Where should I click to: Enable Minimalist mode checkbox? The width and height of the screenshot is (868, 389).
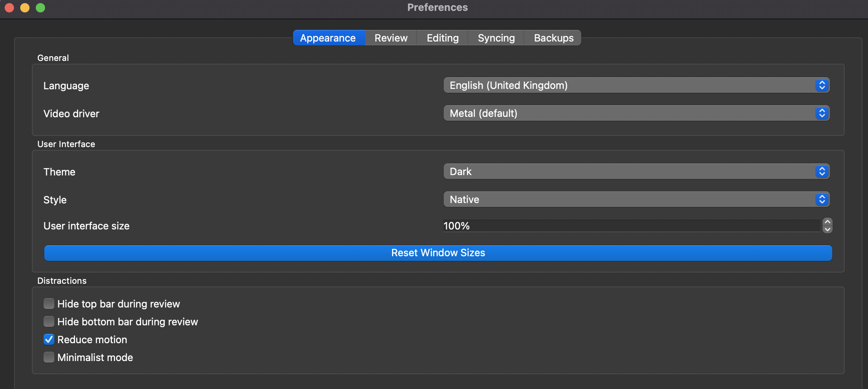49,357
